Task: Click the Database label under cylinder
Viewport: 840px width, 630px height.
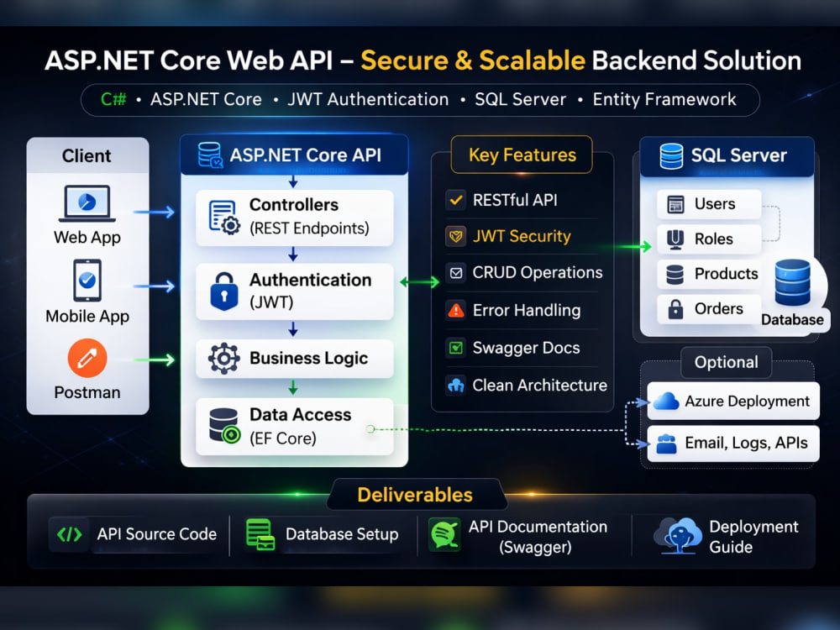Action: [792, 320]
